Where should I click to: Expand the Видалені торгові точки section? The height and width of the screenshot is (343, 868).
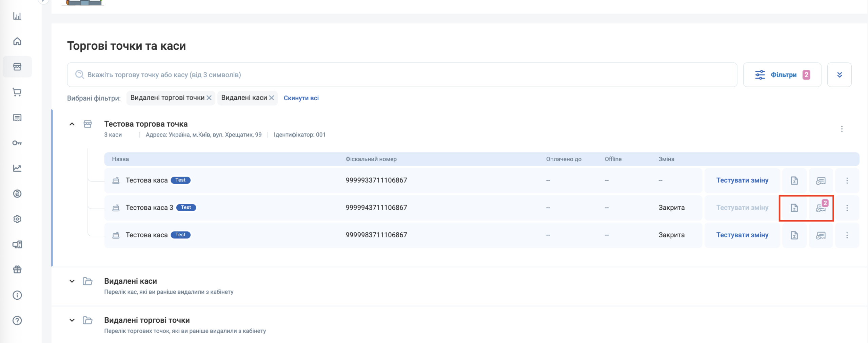pyautogui.click(x=72, y=320)
